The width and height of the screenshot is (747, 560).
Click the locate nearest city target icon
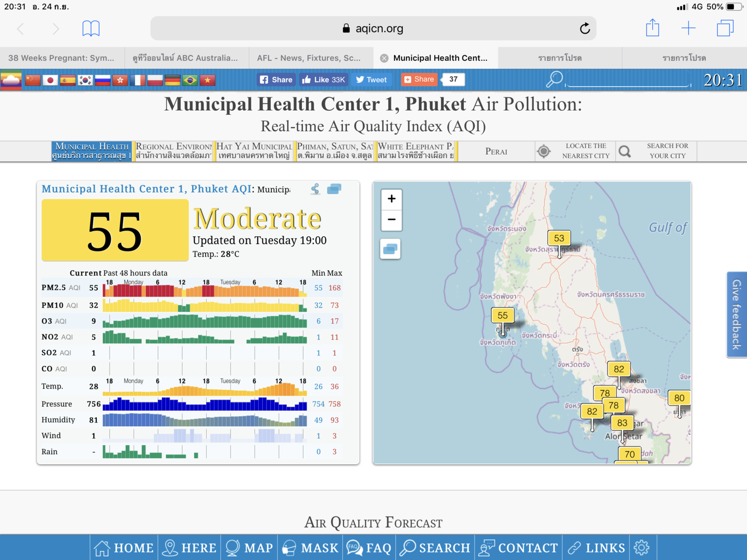pos(544,151)
